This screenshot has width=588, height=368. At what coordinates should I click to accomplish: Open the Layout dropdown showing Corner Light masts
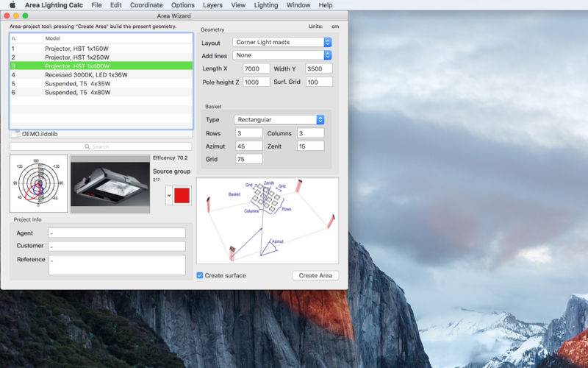282,43
